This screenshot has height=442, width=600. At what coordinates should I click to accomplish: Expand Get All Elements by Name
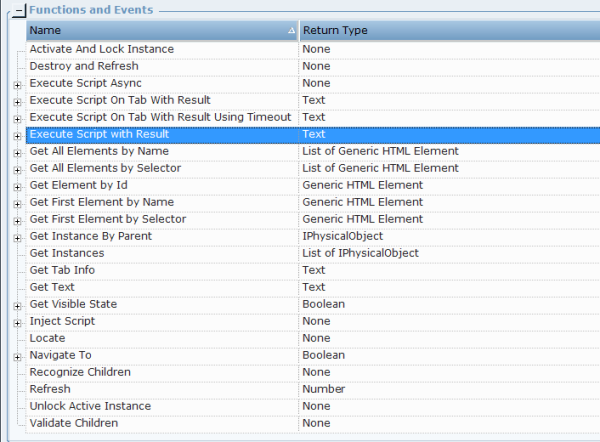[17, 153]
